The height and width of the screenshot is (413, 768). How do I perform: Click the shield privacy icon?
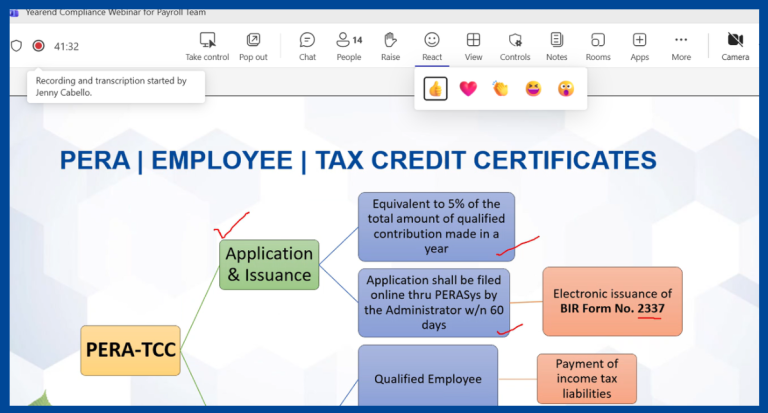(x=16, y=46)
